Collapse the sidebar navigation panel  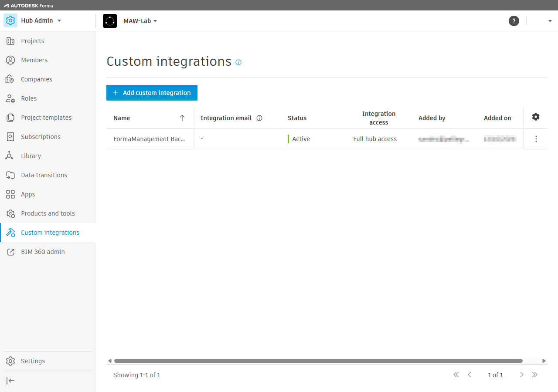(10, 381)
